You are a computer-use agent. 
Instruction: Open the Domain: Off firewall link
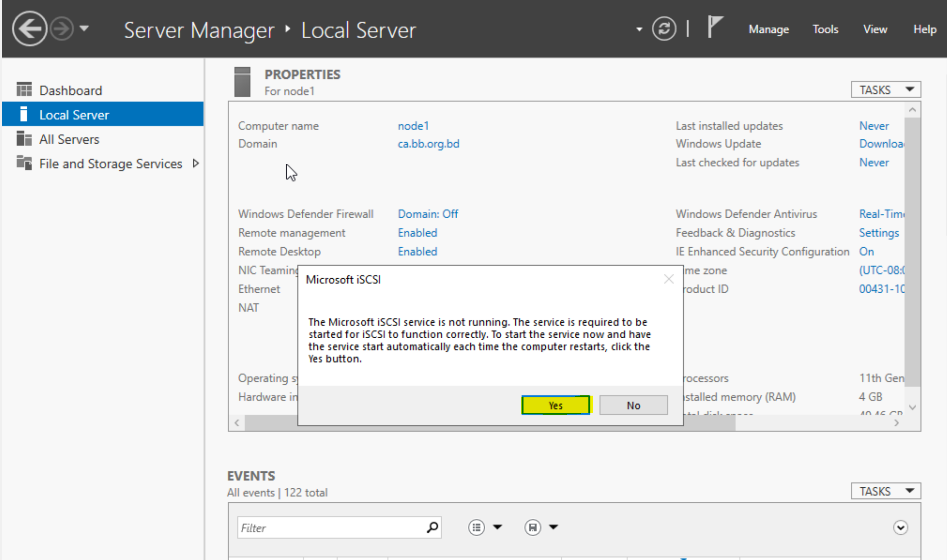(428, 214)
